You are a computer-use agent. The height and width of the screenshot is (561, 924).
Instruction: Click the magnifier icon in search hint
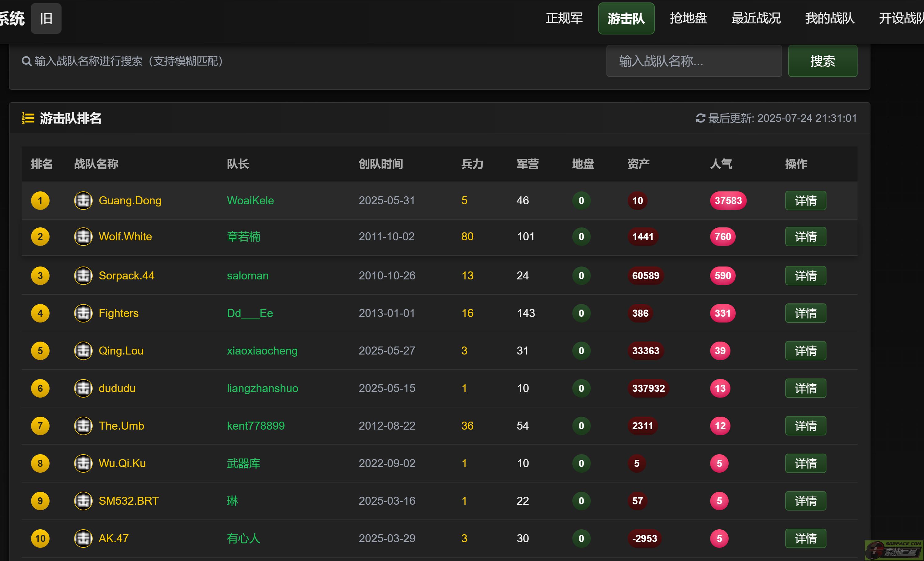pos(26,61)
